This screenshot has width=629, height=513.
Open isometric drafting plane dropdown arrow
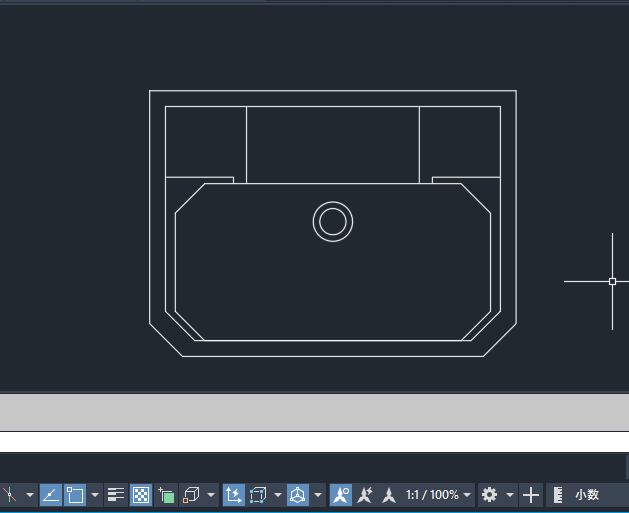tap(30, 495)
